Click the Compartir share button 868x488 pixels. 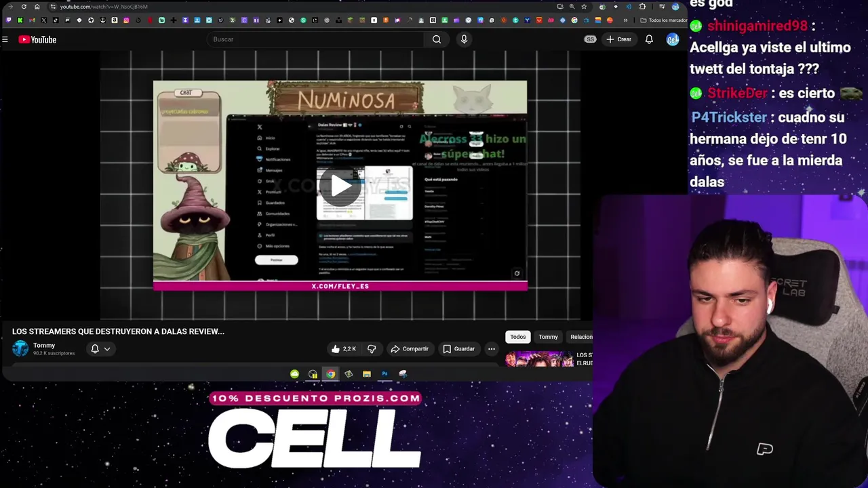click(410, 349)
